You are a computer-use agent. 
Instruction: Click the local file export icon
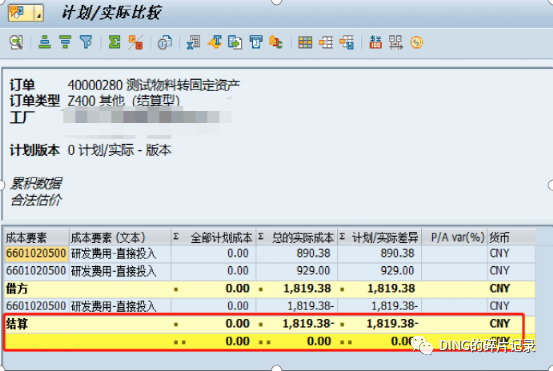coord(235,43)
